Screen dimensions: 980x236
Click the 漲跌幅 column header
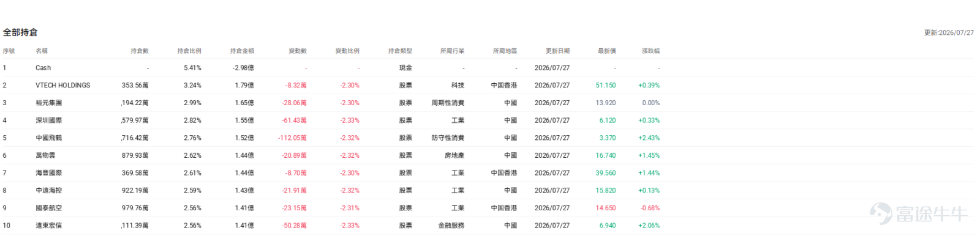point(650,51)
